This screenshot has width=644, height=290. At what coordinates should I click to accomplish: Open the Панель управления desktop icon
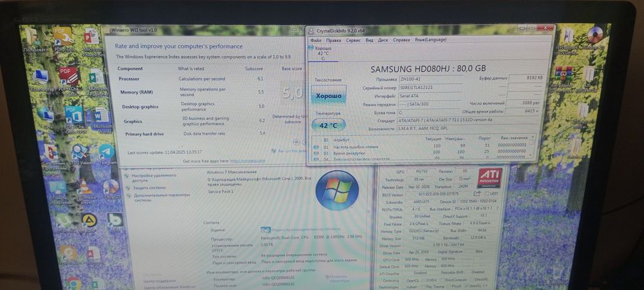click(x=58, y=191)
